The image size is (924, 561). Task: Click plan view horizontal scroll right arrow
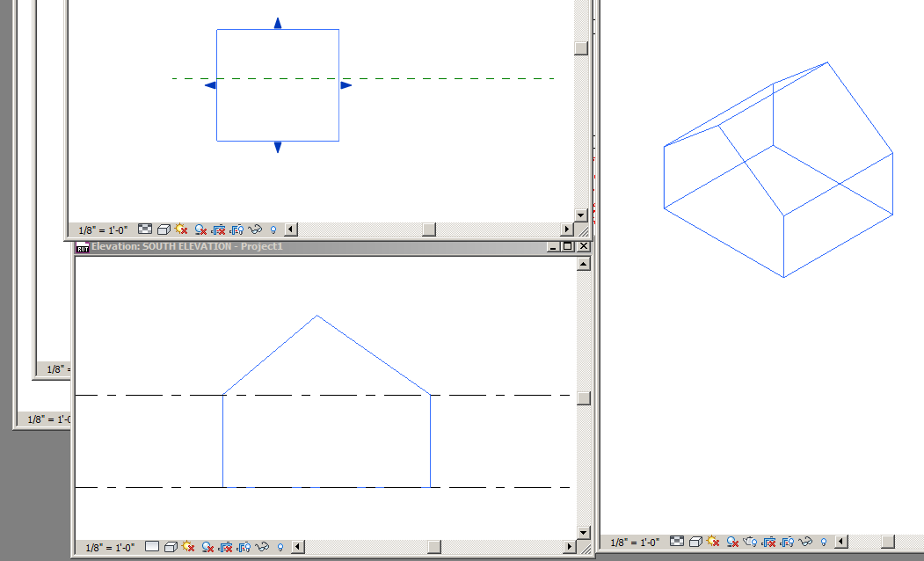tap(567, 229)
